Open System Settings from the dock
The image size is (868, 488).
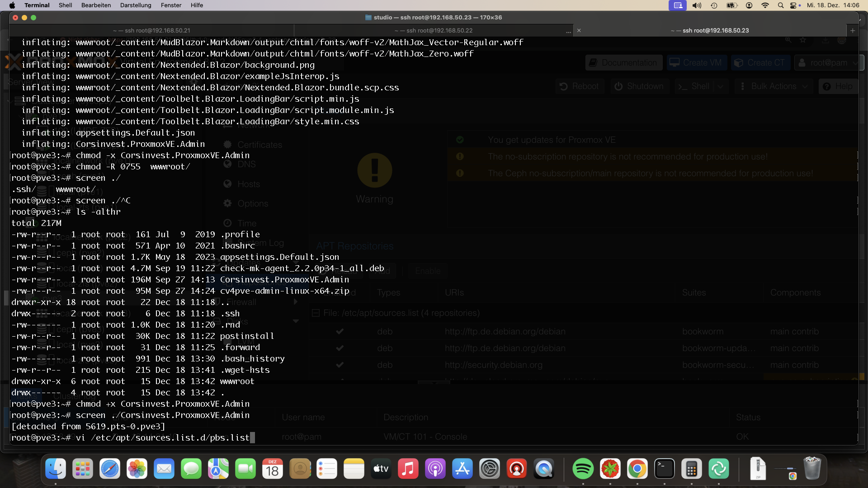[x=490, y=469]
